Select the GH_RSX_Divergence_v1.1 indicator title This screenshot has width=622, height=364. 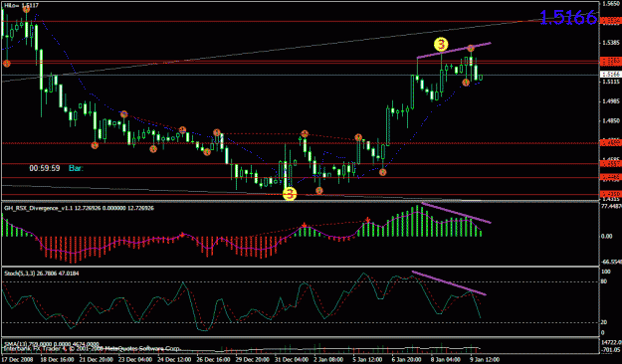click(x=79, y=208)
